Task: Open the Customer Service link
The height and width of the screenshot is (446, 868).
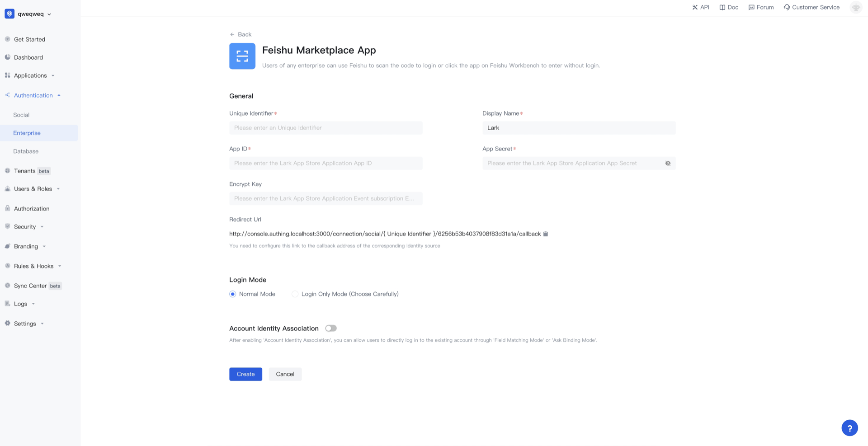Action: click(811, 7)
